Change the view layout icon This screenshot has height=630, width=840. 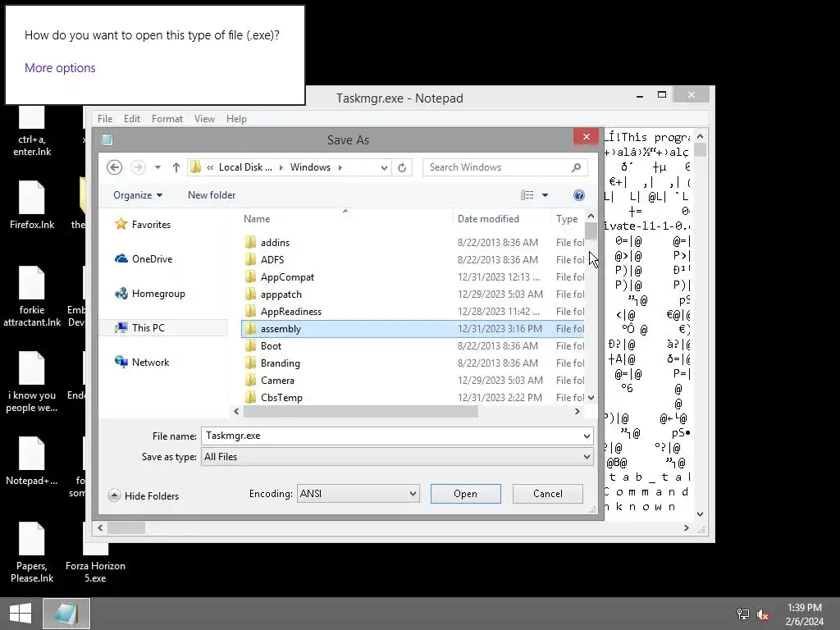point(527,195)
